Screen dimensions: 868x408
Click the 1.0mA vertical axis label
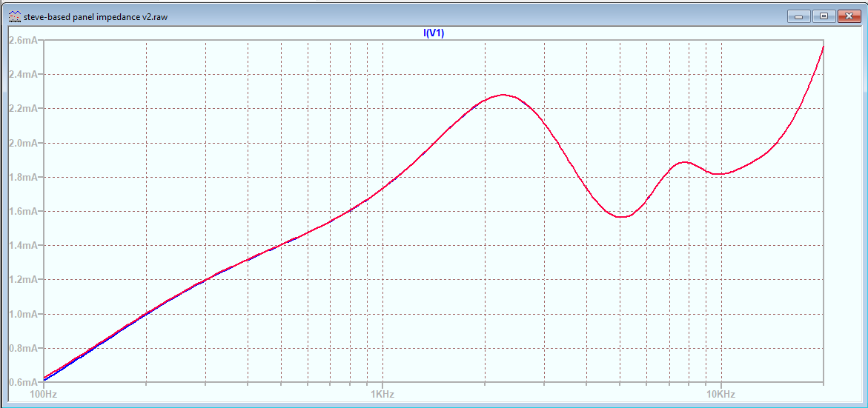click(x=24, y=315)
